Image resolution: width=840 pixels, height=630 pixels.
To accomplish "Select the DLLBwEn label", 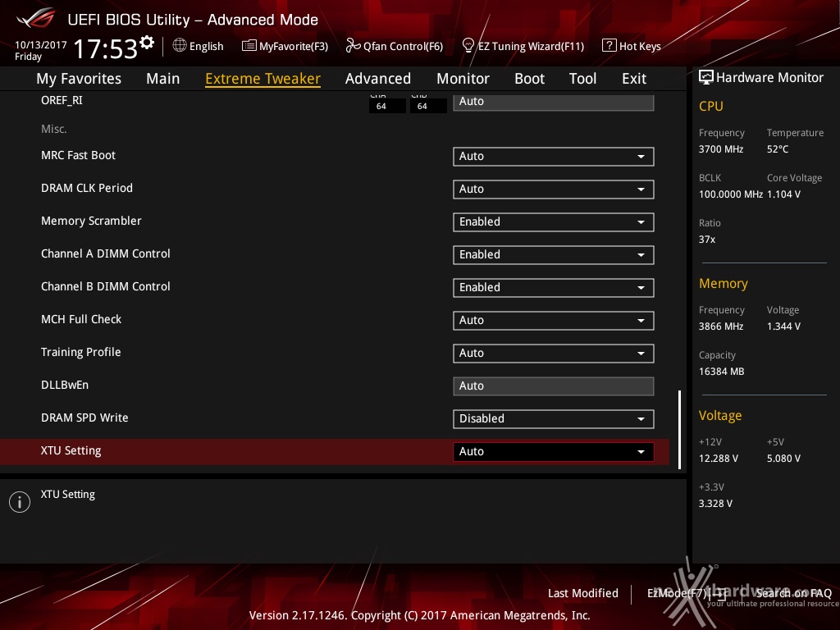I will point(65,385).
